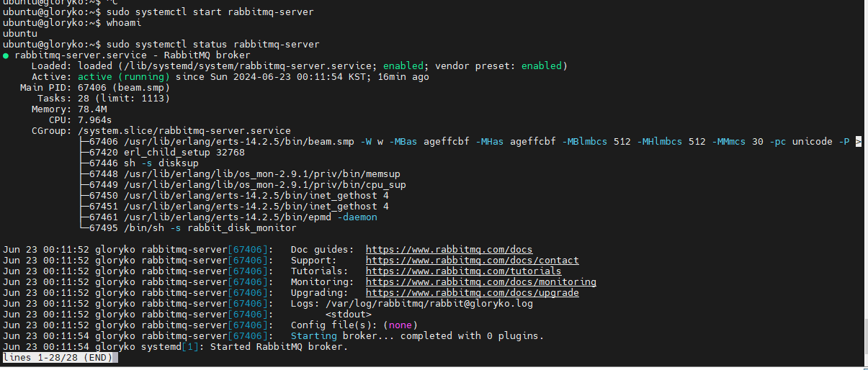Click the 'ubuntu' whoami output line

click(19, 34)
